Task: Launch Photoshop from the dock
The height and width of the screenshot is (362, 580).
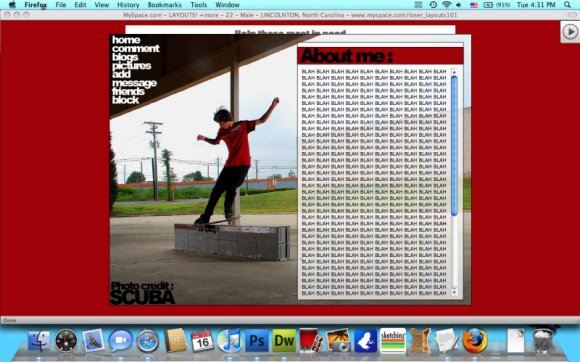Action: [257, 341]
